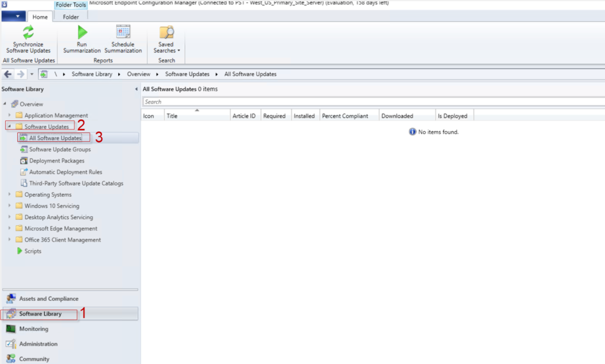Switch to the Home ribbon tab
This screenshot has width=605, height=364.
(x=40, y=17)
